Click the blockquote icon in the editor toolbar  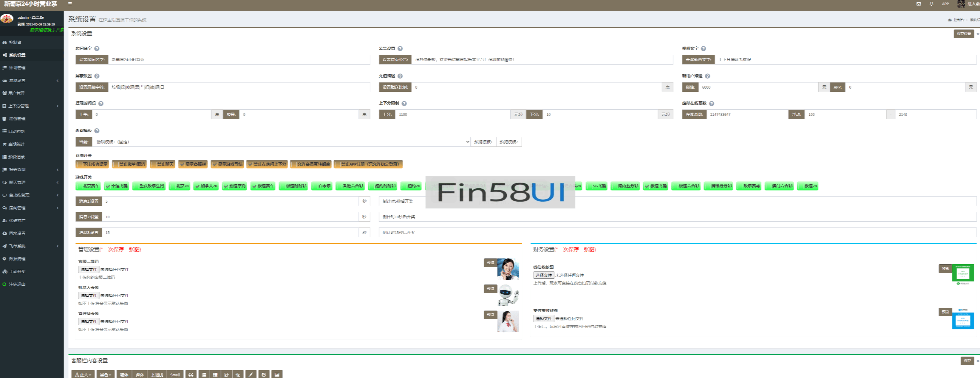[191, 375]
